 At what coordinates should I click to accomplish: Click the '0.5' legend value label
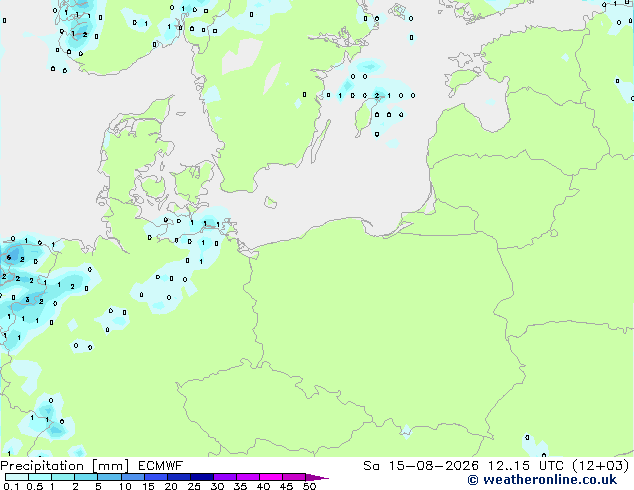point(35,486)
